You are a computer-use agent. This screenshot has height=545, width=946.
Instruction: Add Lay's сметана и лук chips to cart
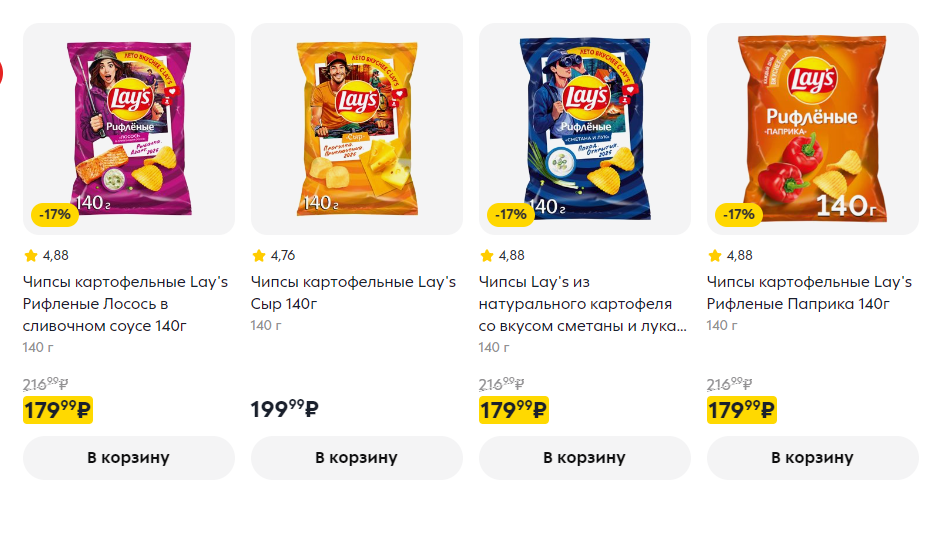click(x=584, y=458)
